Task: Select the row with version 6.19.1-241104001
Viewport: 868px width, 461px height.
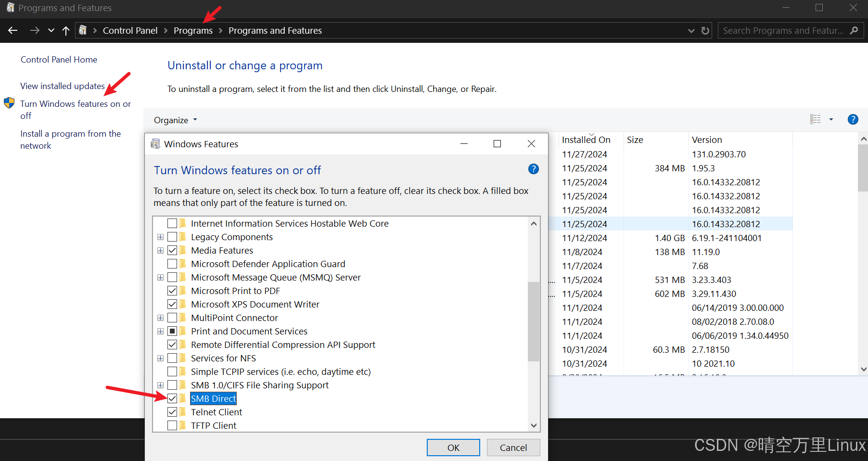Action: click(670, 238)
